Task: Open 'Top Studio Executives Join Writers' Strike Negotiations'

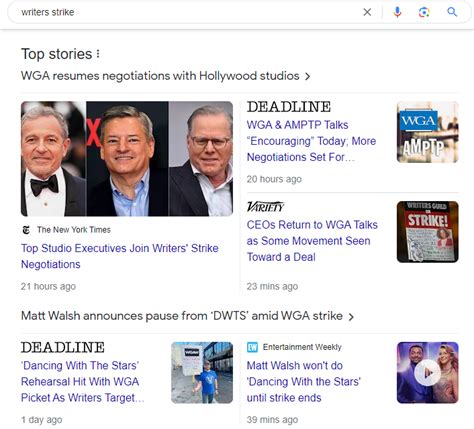Action: 120,256
